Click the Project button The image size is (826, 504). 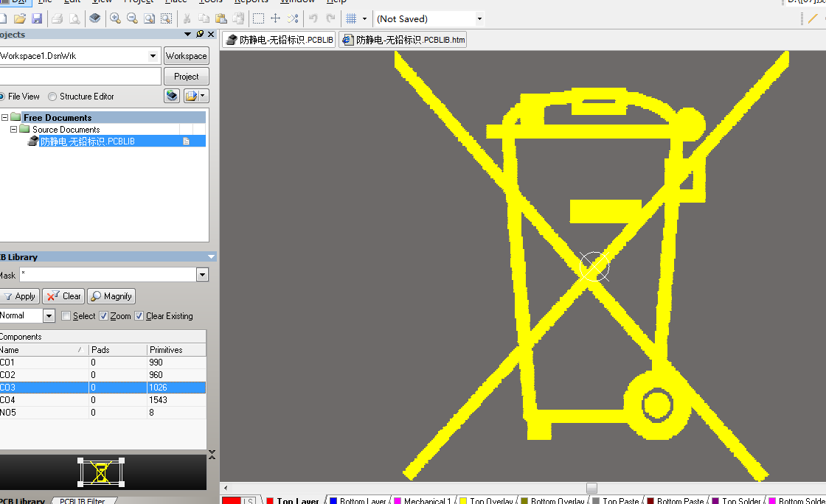(187, 77)
